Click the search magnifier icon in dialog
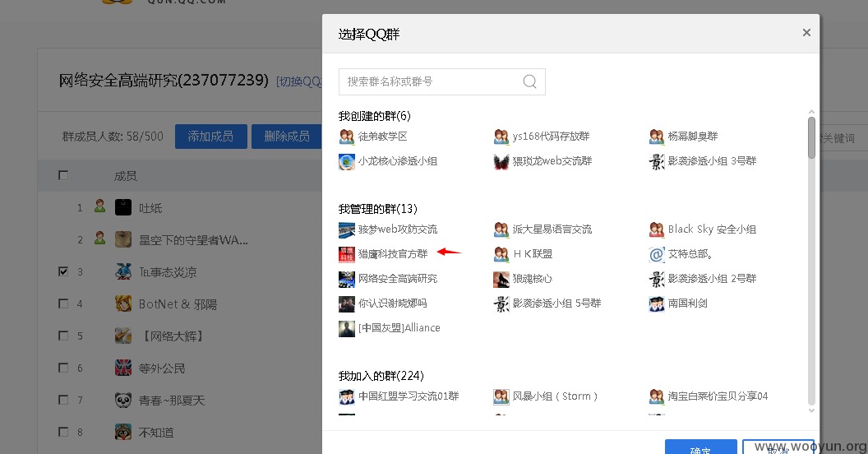The width and height of the screenshot is (868, 454). [x=530, y=81]
